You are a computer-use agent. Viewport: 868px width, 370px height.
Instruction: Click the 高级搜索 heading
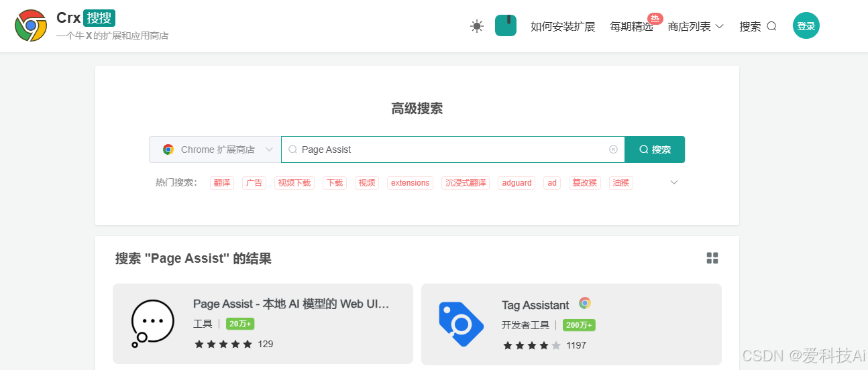pyautogui.click(x=417, y=109)
